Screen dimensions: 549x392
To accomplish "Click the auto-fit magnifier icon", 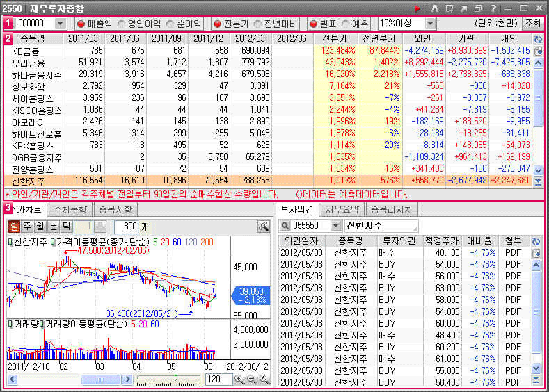I will tap(264, 379).
